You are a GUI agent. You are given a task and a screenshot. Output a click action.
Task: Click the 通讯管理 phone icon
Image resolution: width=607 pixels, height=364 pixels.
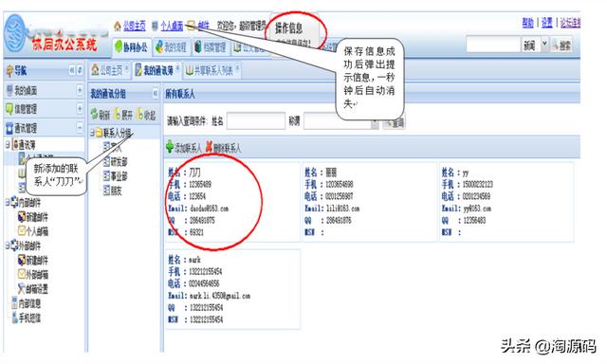[x=9, y=128]
